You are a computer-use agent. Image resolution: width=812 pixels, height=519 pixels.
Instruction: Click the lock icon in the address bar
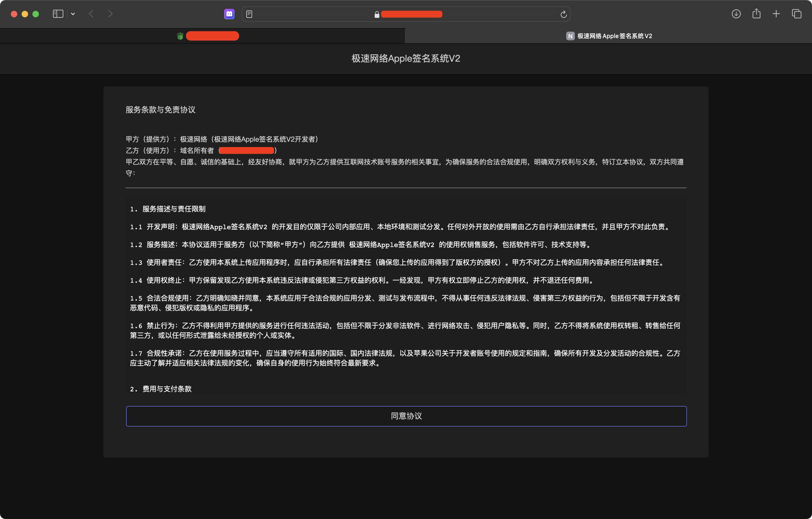click(377, 14)
